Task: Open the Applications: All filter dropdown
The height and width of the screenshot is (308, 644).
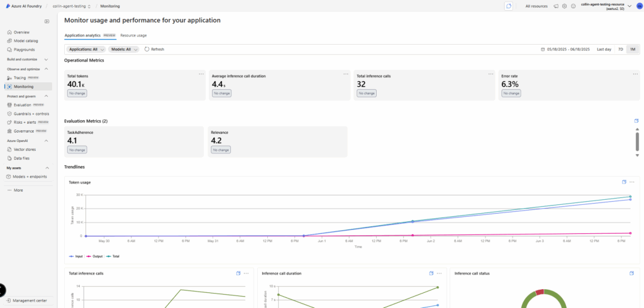Action: pos(86,49)
